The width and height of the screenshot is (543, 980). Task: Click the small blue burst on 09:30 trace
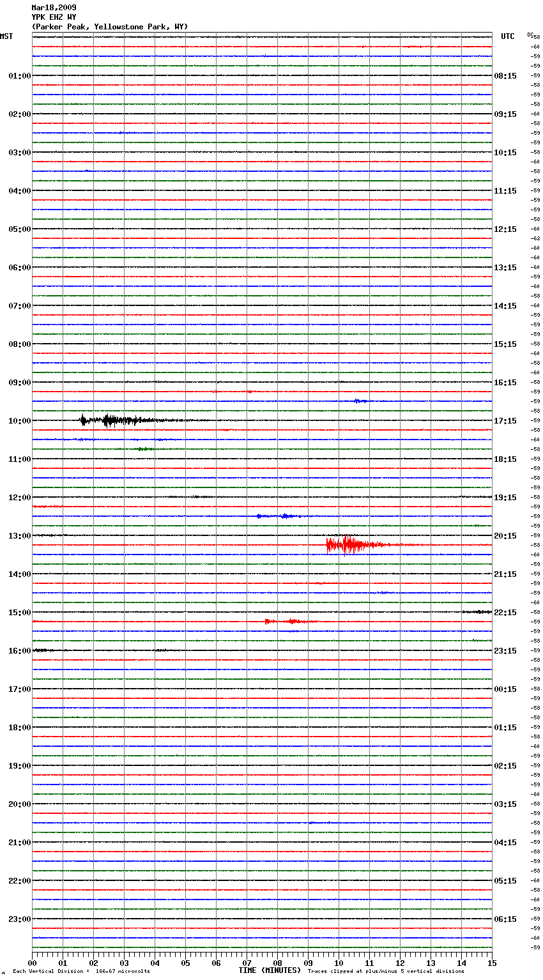pos(360,401)
